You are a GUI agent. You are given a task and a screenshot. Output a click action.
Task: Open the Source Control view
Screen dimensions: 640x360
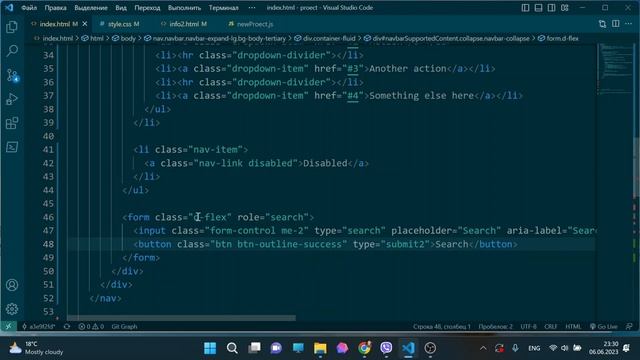tap(12, 76)
